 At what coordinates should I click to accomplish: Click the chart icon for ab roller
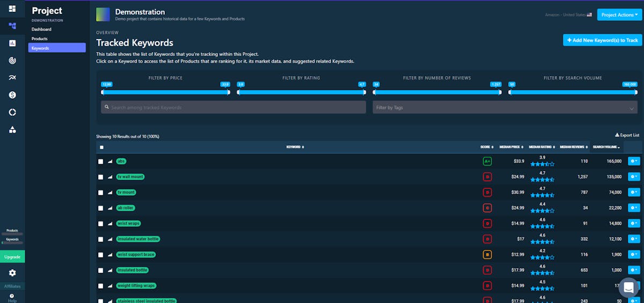pyautogui.click(x=110, y=208)
